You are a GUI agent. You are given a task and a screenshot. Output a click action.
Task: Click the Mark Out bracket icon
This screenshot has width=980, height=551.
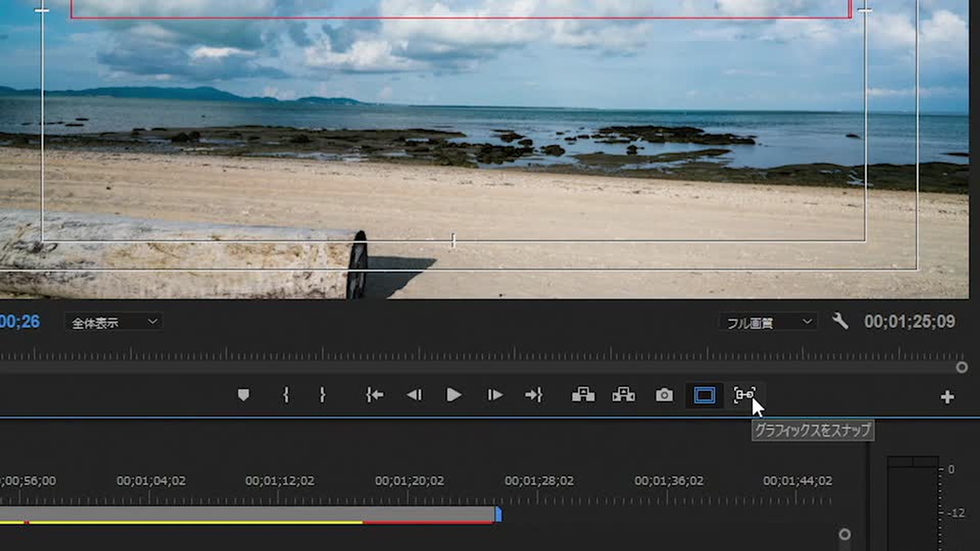coord(322,395)
